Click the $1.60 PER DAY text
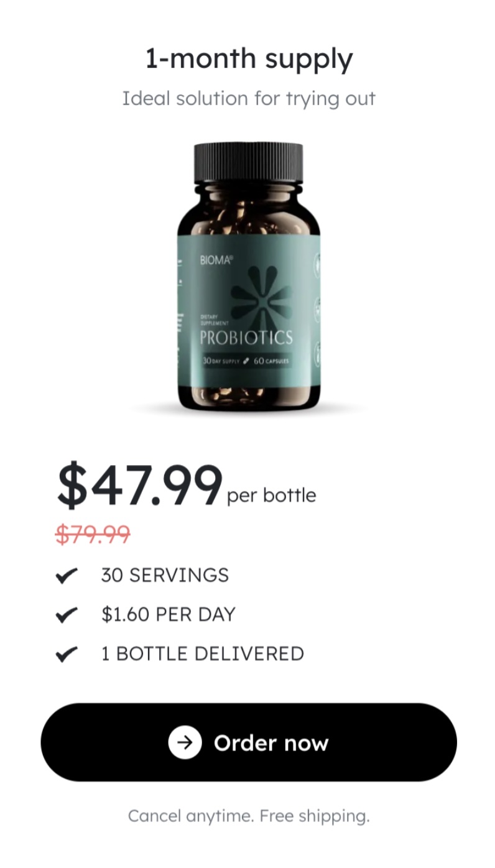 [x=169, y=614]
